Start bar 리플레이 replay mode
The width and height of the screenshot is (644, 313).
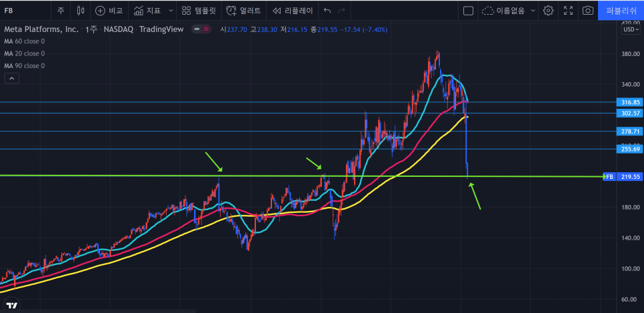pyautogui.click(x=293, y=11)
